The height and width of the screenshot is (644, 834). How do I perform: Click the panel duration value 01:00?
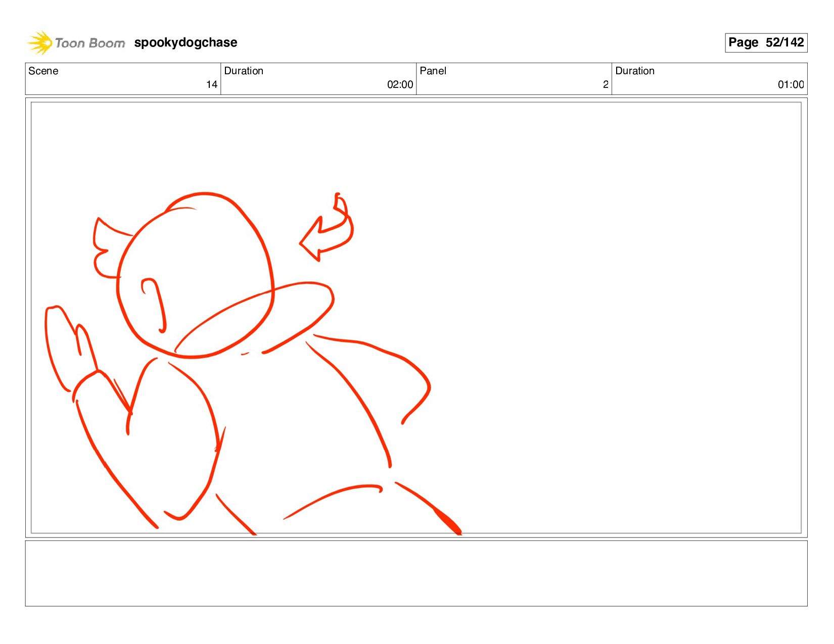click(791, 85)
